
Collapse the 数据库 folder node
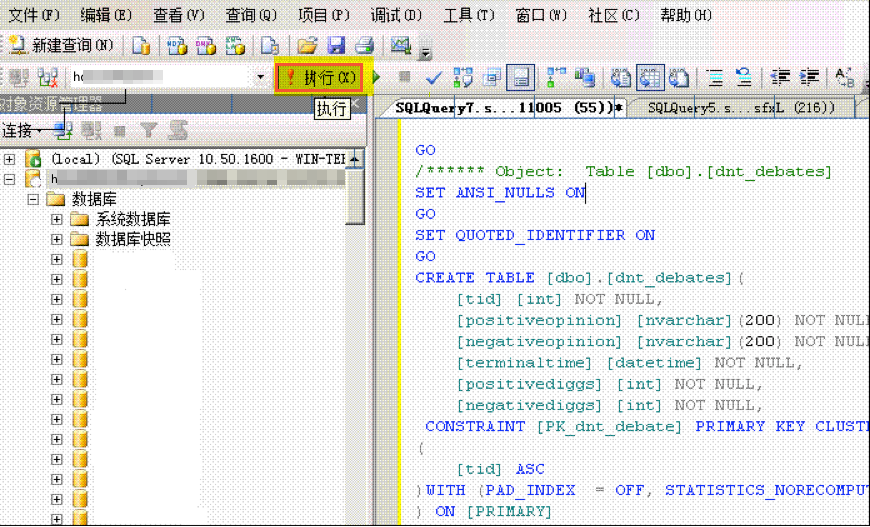33,199
